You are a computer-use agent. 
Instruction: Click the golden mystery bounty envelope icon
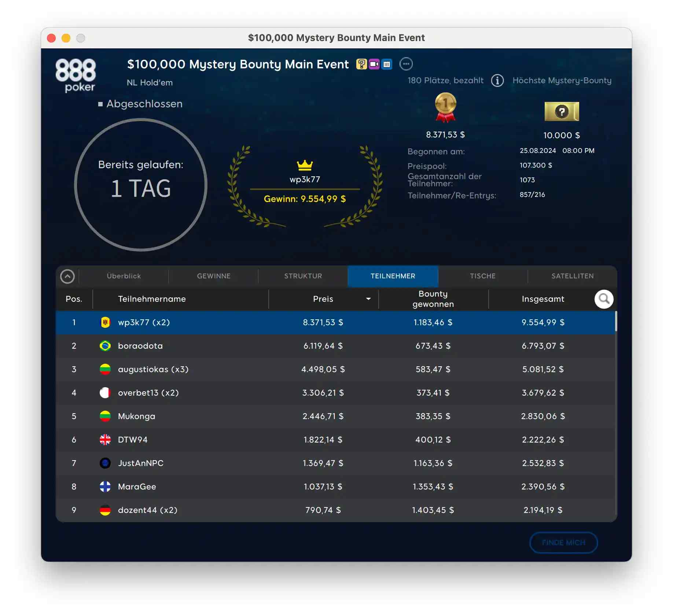561,111
